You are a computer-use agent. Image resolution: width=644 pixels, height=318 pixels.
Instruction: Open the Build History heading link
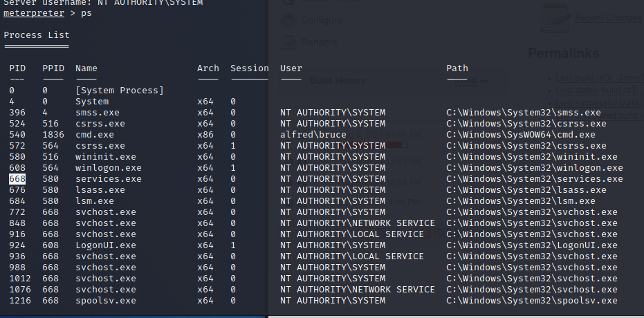coord(337,80)
